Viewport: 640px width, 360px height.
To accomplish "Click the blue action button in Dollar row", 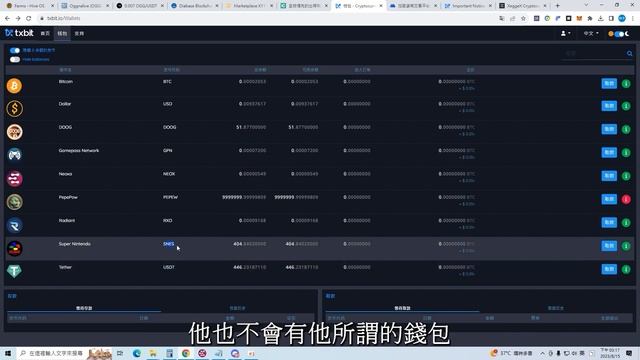I will point(609,106).
